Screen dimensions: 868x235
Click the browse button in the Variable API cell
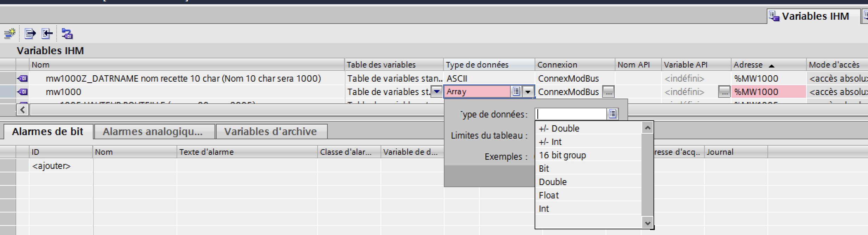click(x=724, y=92)
